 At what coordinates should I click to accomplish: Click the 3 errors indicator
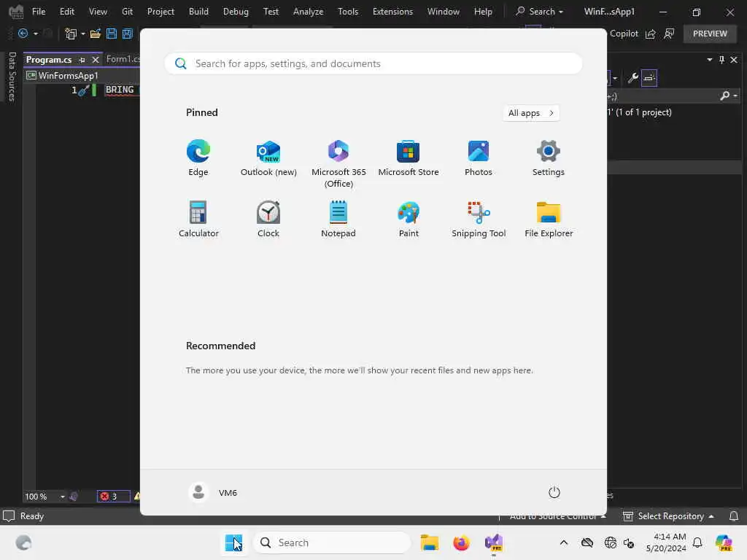(113, 497)
